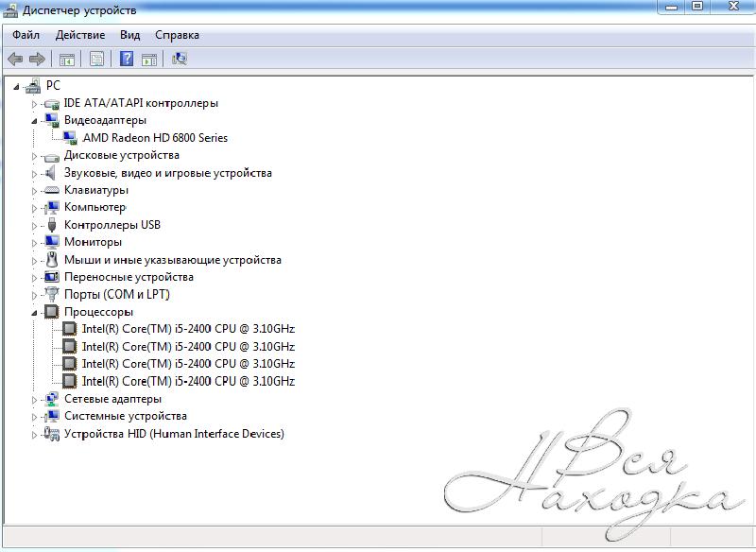
Task: Click the Forward arrow in the toolbar
Action: [x=37, y=59]
